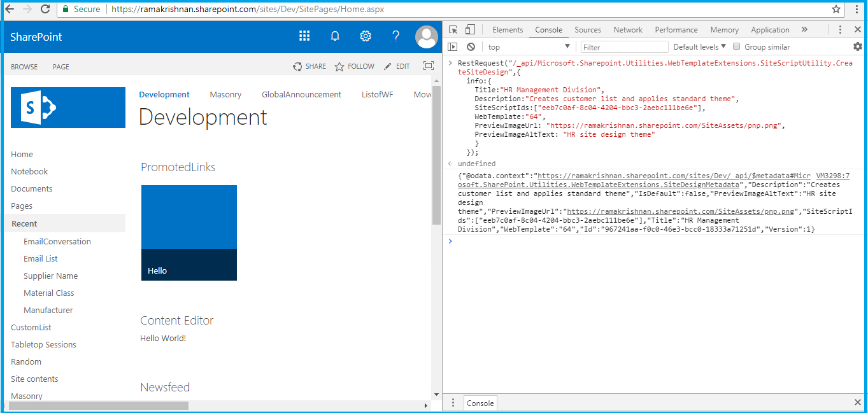Click the page's horizontal scrollbar
This screenshot has height=413, width=868.
100,405
